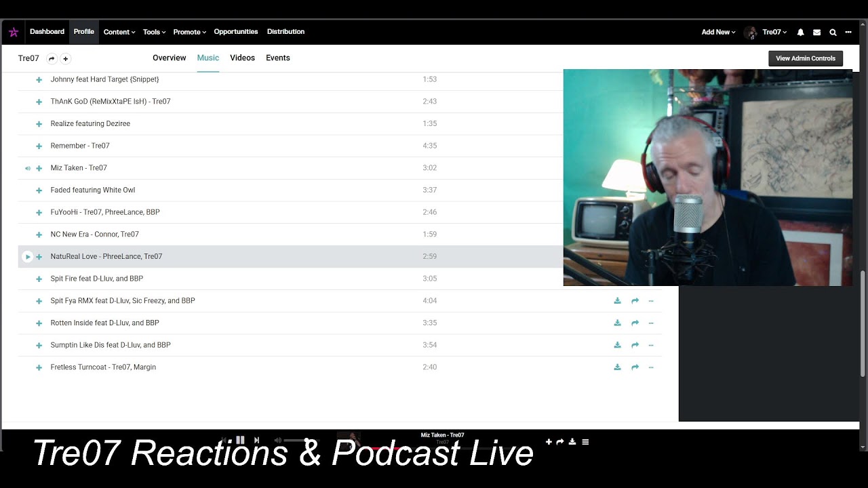Open Spit Fya RMX track title

pyautogui.click(x=123, y=301)
